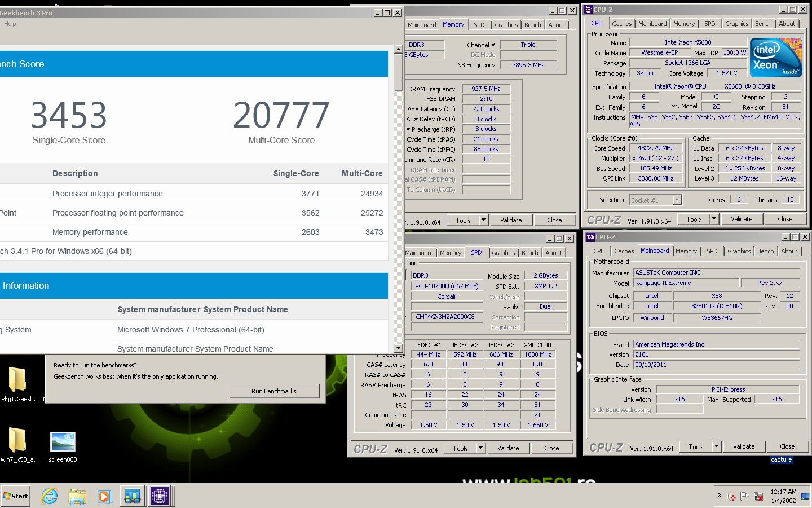Screen dimensions: 812x508
Task: Expand Tools arrow in Xeon X5680 window
Action: (x=714, y=219)
